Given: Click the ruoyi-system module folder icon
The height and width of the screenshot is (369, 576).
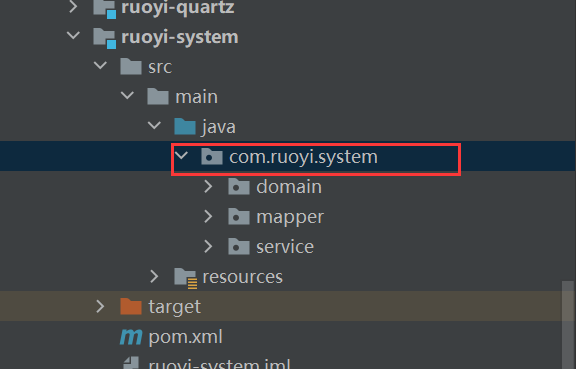Looking at the screenshot, I should (105, 38).
